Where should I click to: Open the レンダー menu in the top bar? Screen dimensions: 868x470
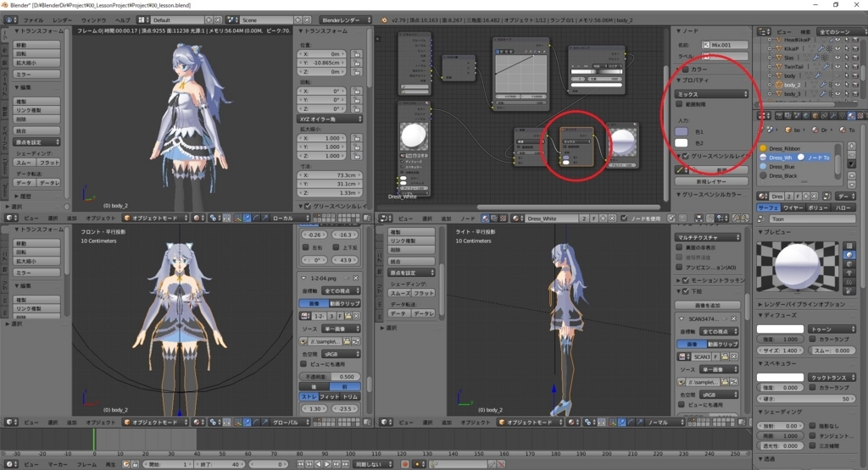[62, 20]
